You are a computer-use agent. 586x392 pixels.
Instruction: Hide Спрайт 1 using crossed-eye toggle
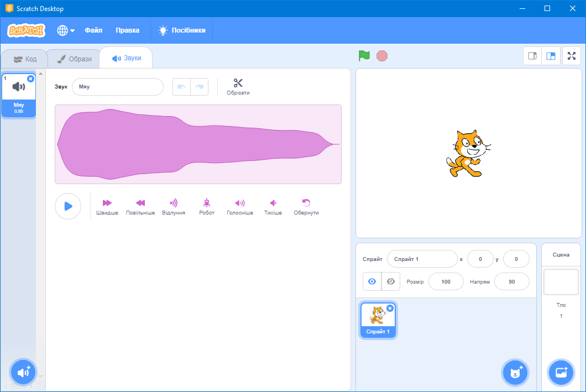[391, 281]
